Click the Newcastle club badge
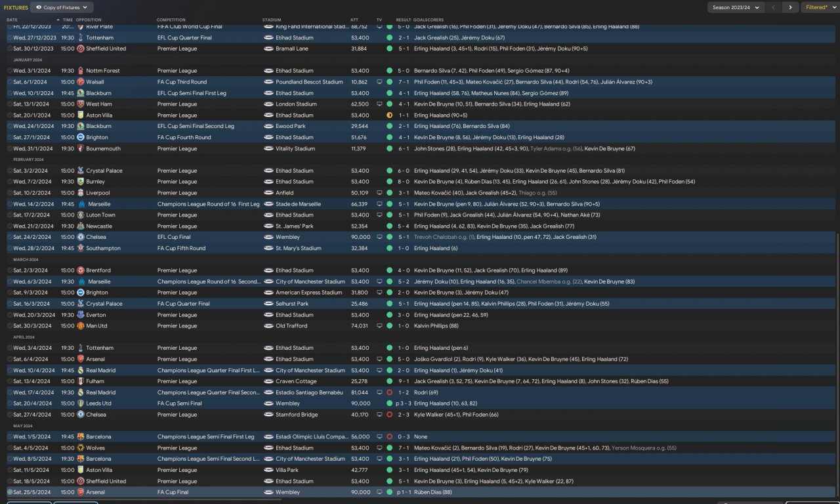The image size is (840, 504). click(80, 226)
